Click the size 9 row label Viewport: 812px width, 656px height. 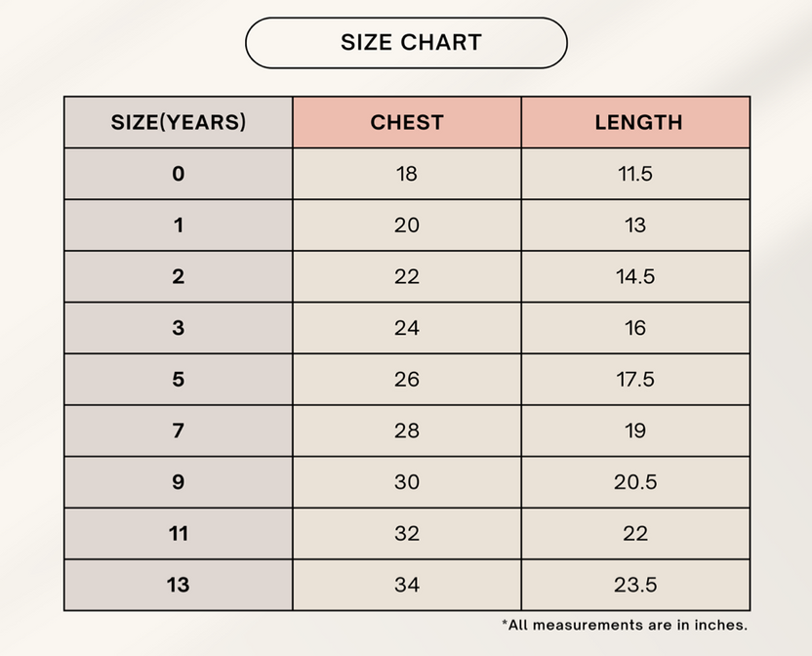coord(179,482)
